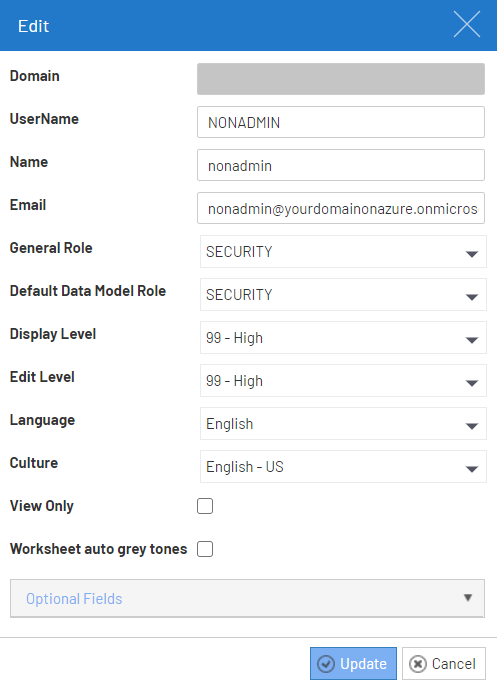The width and height of the screenshot is (497, 691).
Task: Click the View Only label
Action: 42,506
